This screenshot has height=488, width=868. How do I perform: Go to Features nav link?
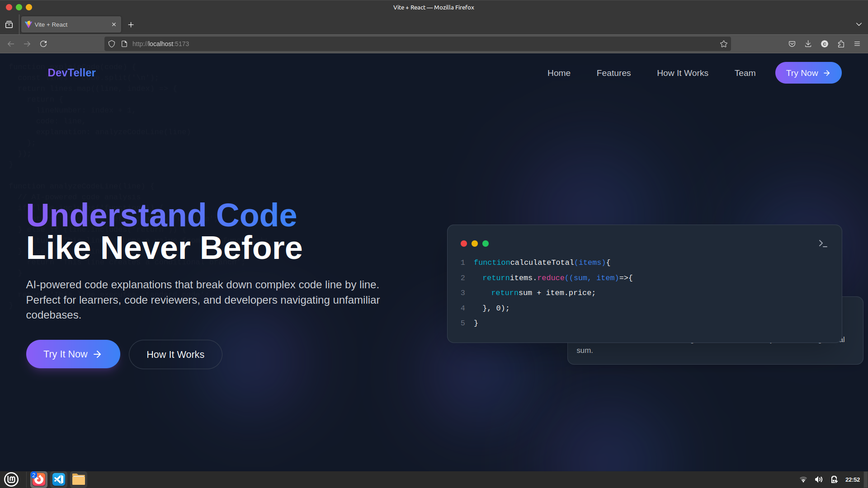(613, 73)
